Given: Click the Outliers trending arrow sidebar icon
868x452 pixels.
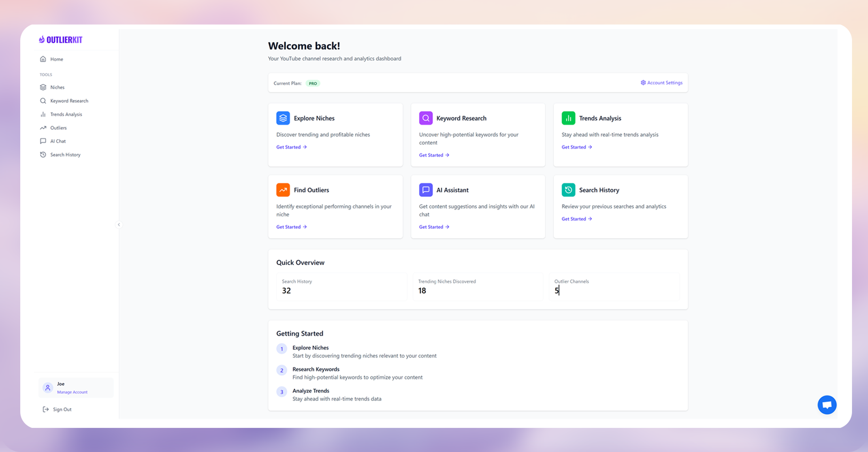Looking at the screenshot, I should (43, 128).
